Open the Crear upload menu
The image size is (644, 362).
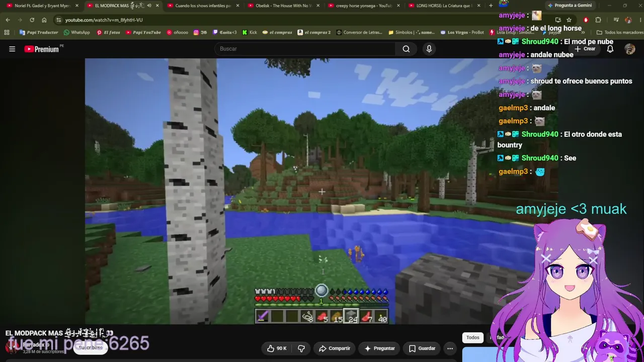585,49
